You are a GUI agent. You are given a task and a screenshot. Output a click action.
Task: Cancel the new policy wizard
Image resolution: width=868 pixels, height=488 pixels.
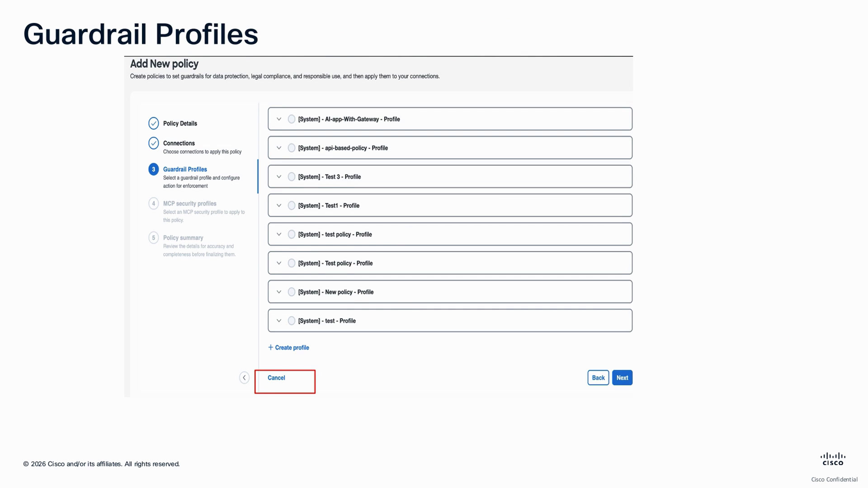click(276, 378)
